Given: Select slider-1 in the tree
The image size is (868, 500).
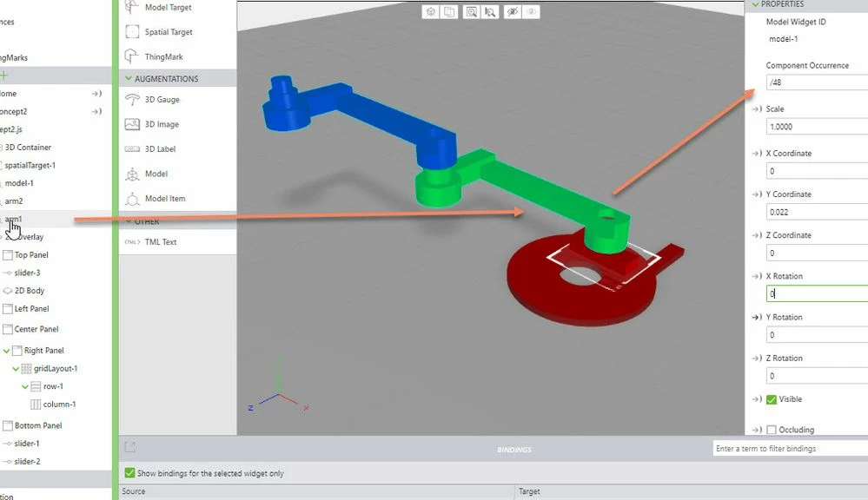Looking at the screenshot, I should pos(27,443).
